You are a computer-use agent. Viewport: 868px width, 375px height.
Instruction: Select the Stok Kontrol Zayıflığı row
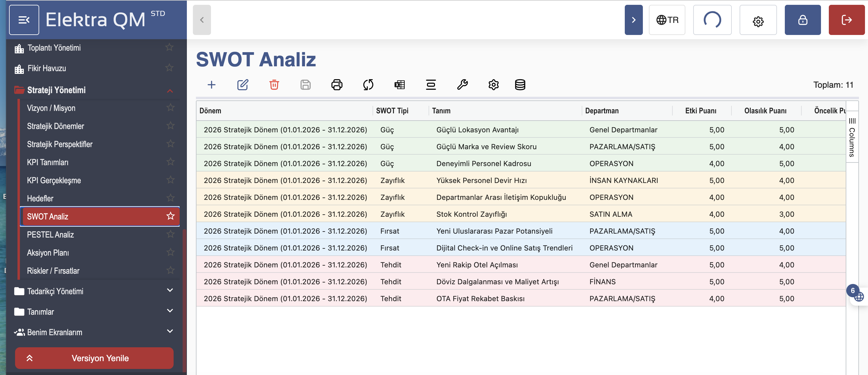pyautogui.click(x=471, y=214)
